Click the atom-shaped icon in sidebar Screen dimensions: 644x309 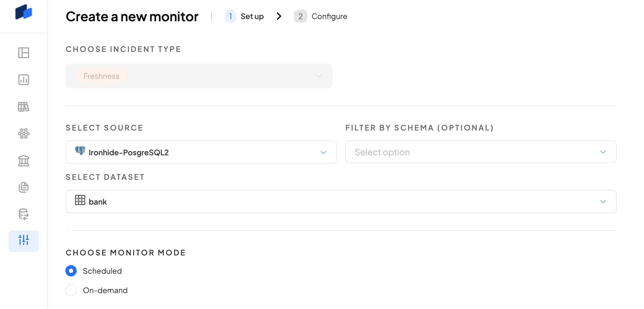click(24, 134)
